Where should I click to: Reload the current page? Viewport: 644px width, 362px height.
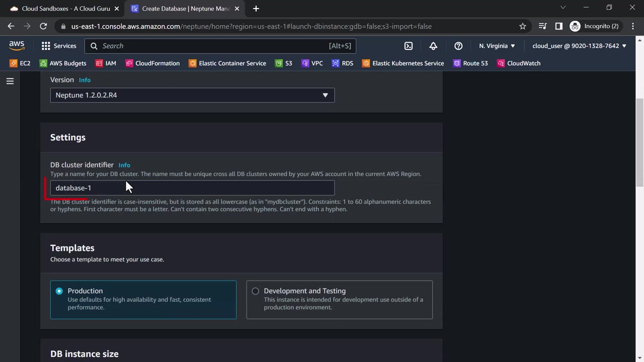(43, 26)
